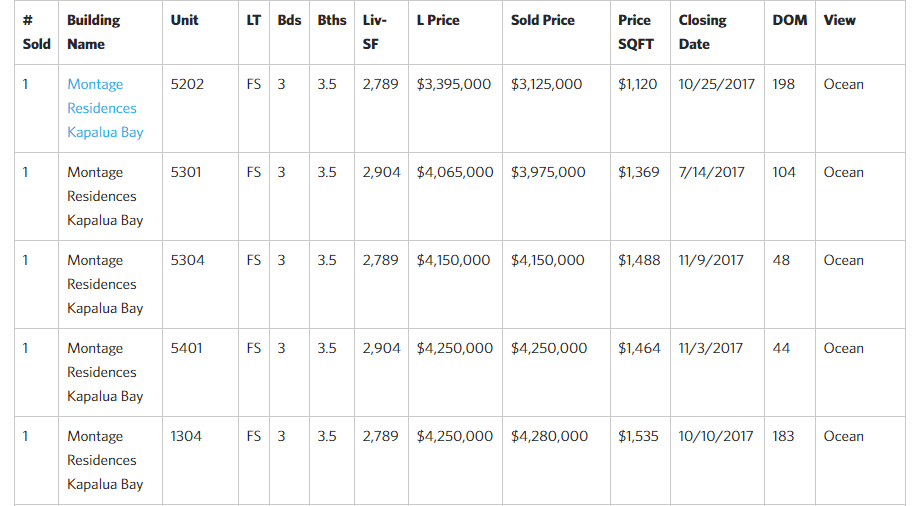Click the View column header
Viewport: 920px width, 506px height.
(x=839, y=21)
